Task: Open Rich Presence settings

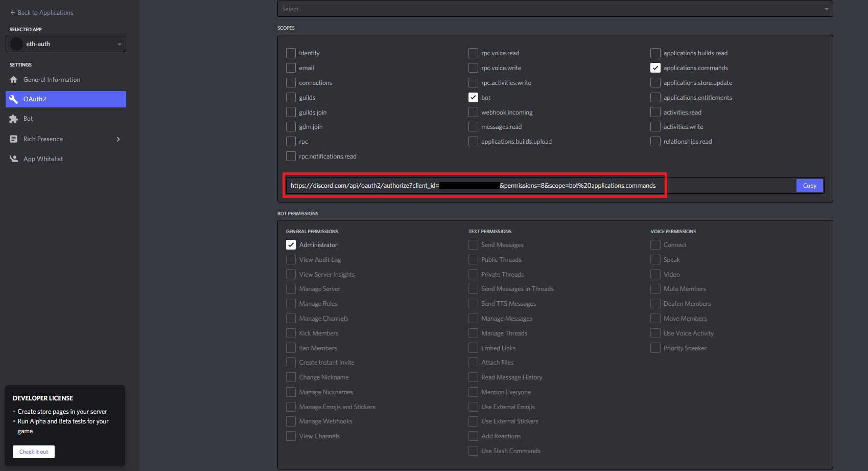Action: pyautogui.click(x=66, y=139)
